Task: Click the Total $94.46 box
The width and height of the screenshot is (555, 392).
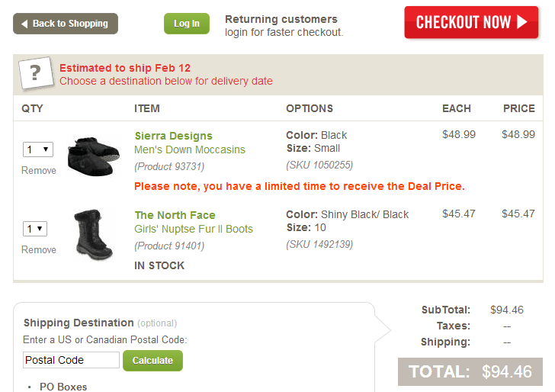Action: pos(470,372)
